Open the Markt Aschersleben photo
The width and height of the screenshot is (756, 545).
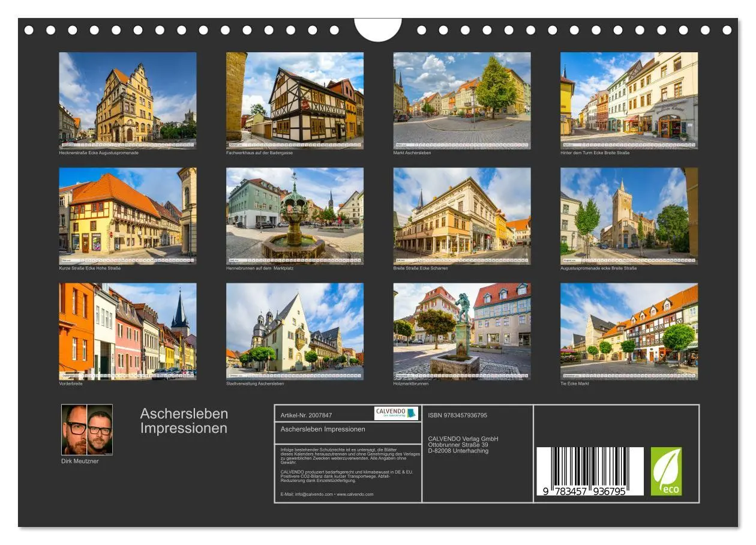(x=462, y=100)
